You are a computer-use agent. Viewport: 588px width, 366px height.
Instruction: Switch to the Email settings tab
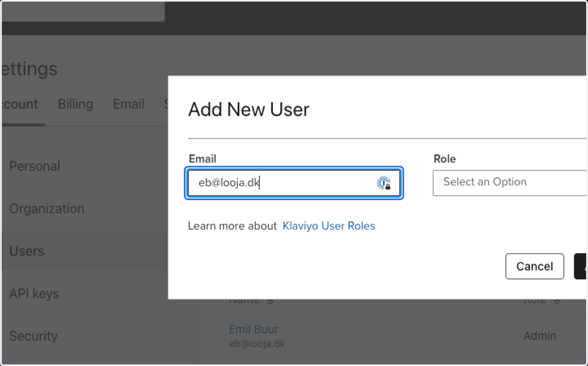click(128, 104)
